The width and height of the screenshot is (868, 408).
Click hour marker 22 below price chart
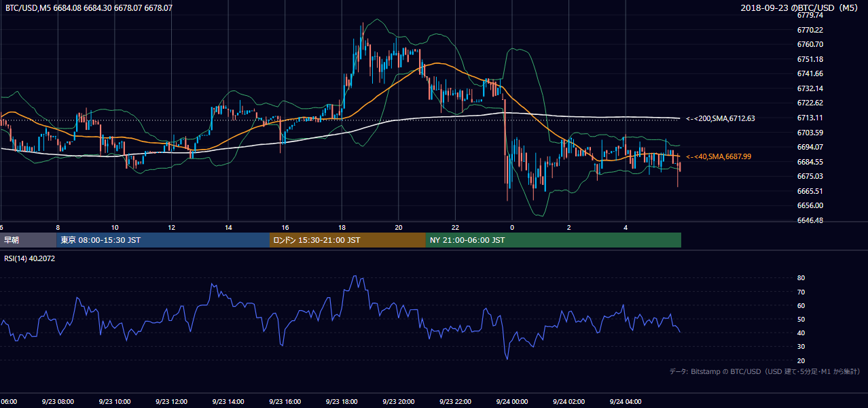tap(456, 227)
